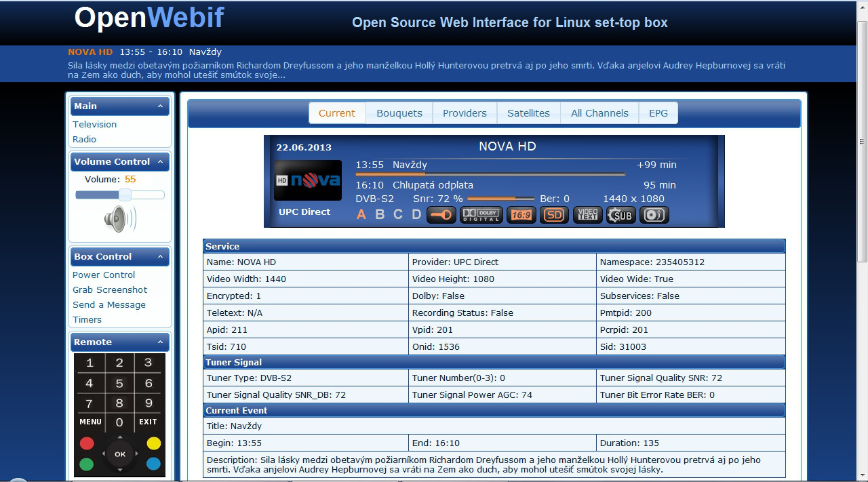868x482 pixels.
Task: Click the 'Name: NOVA HD' cell
Action: pyautogui.click(x=306, y=262)
